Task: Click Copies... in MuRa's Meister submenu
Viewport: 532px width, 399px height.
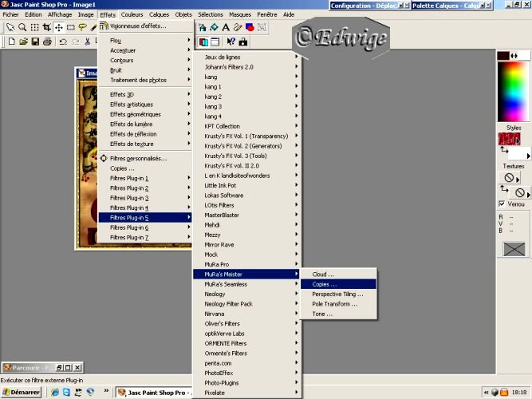Action: pos(339,284)
